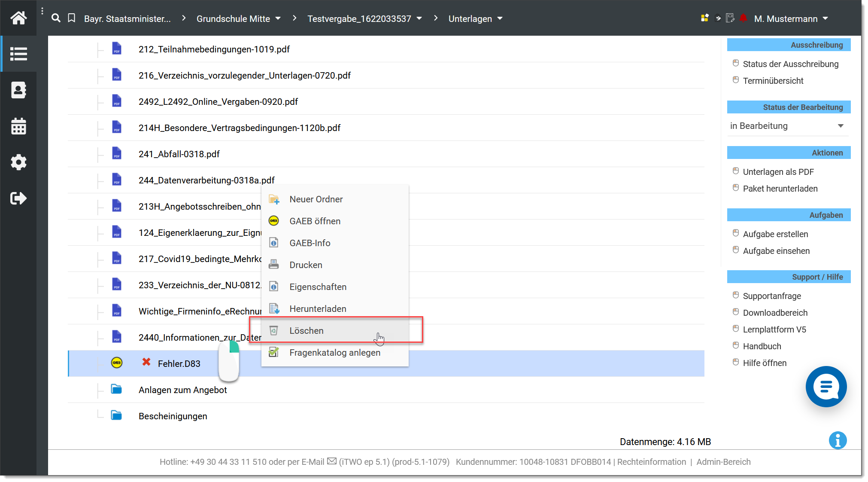Select the list view sidebar icon

pyautogui.click(x=18, y=54)
